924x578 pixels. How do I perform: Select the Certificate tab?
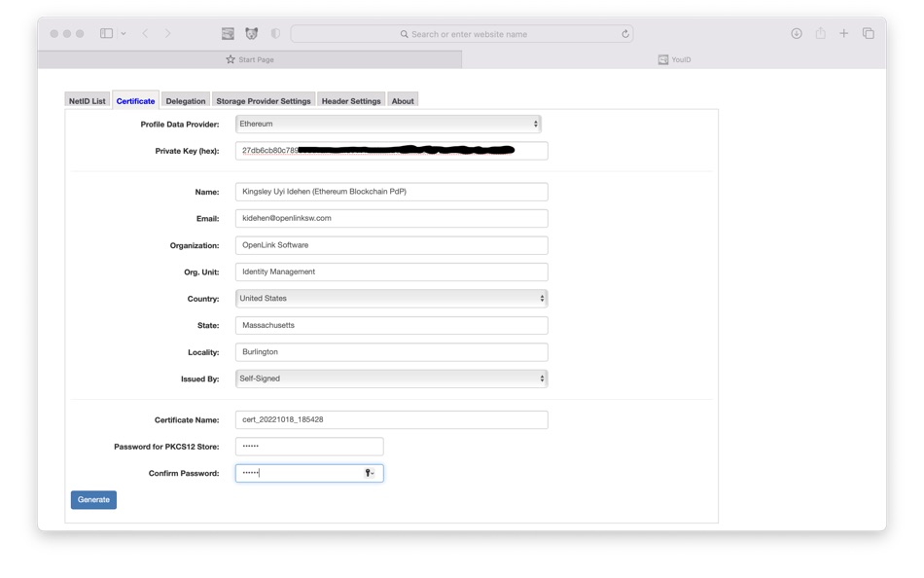click(135, 101)
